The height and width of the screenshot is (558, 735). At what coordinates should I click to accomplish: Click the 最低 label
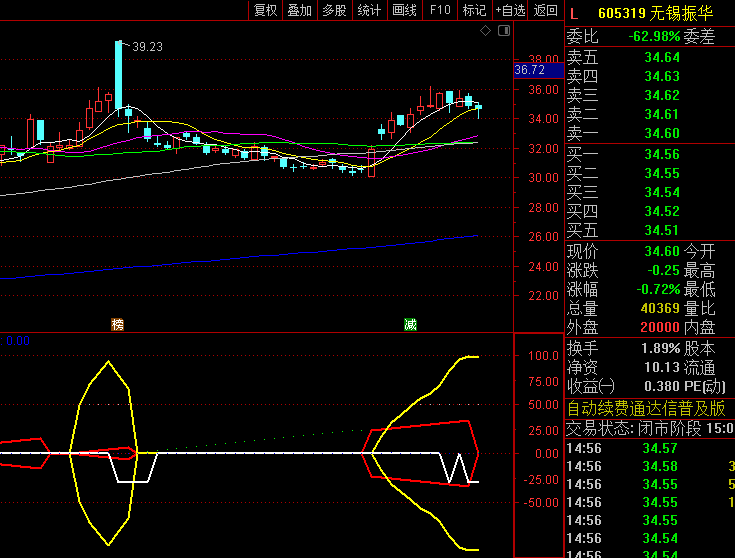tap(699, 289)
